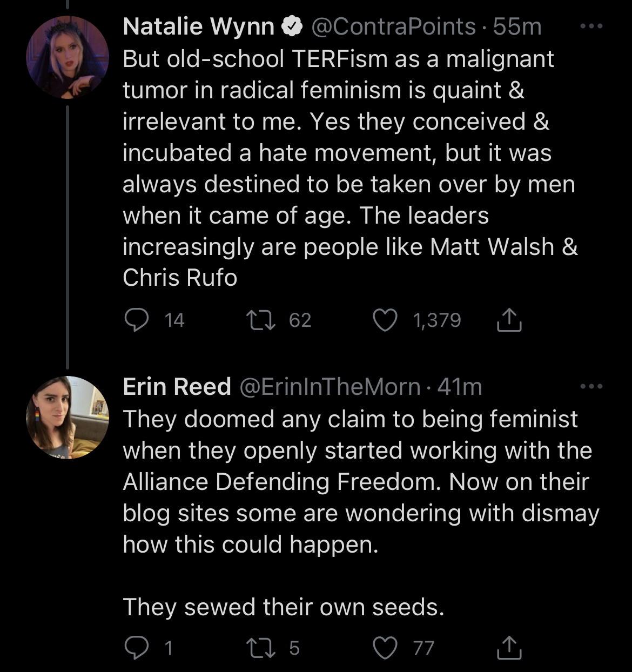Open the Natalie Wynn display name
632x672 pixels.
click(x=198, y=26)
